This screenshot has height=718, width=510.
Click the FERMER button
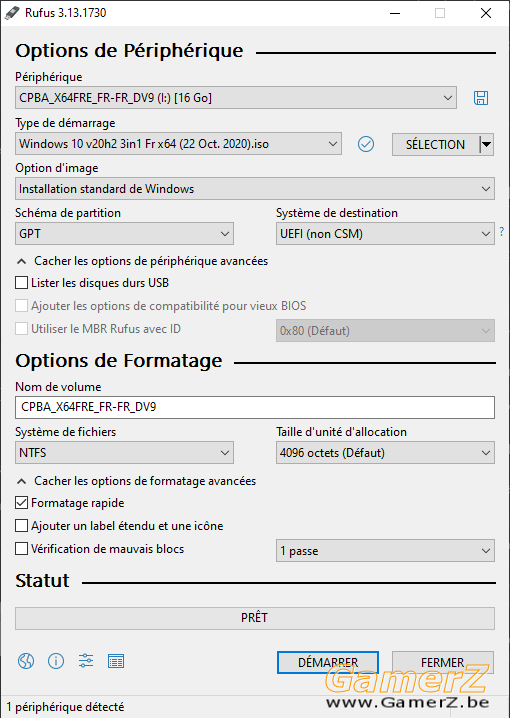443,663
